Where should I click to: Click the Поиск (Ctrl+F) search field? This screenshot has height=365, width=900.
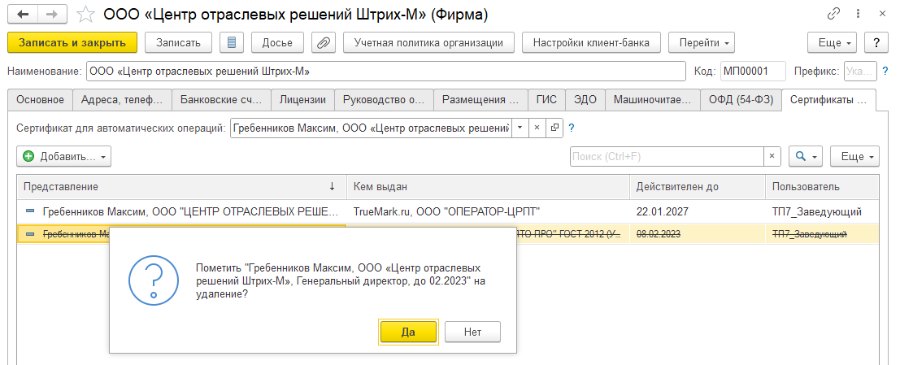click(x=667, y=156)
